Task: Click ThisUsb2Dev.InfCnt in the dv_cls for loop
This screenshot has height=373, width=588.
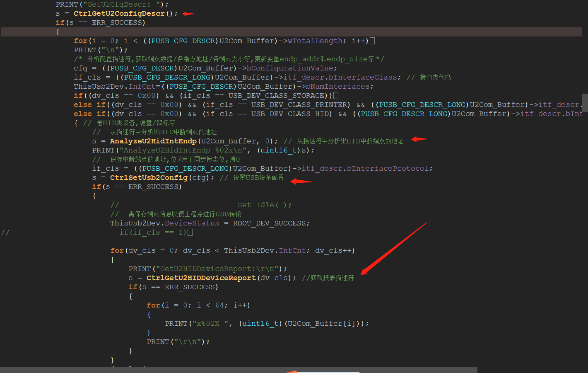Action: click(x=265, y=250)
